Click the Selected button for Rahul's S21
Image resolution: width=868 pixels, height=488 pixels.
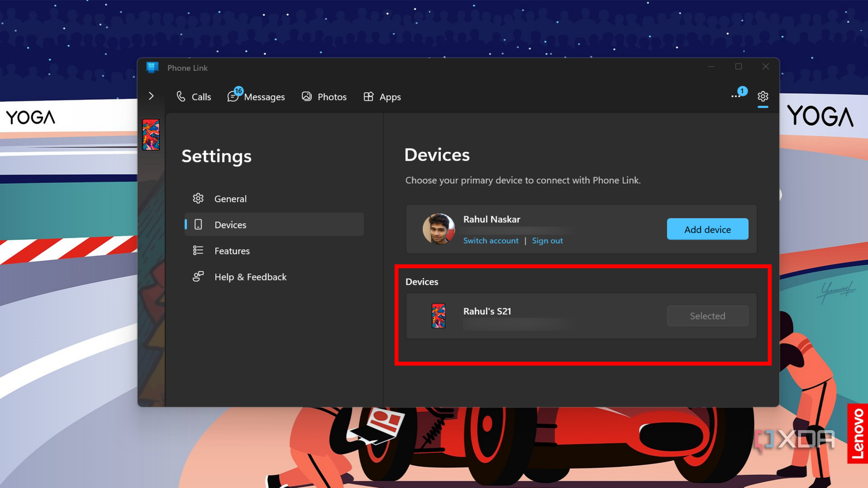coord(707,316)
